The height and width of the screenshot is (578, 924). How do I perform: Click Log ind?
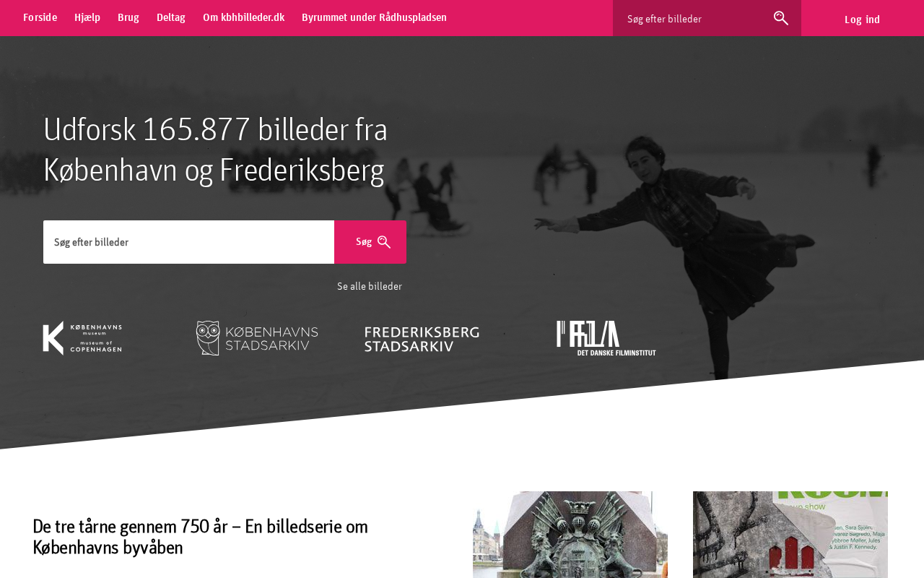862,20
